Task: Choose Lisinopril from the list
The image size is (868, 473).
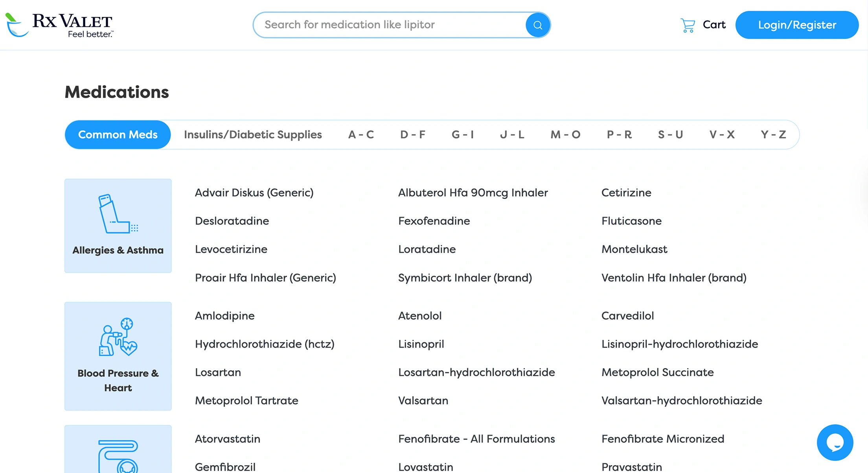Action: click(x=421, y=344)
